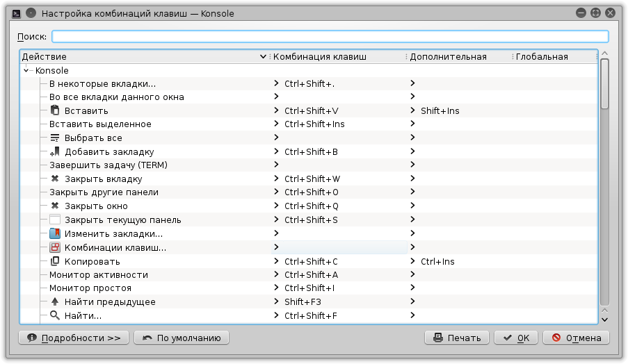Reset shortcuts with По умолчанию button
The width and height of the screenshot is (628, 364).
coord(182,338)
